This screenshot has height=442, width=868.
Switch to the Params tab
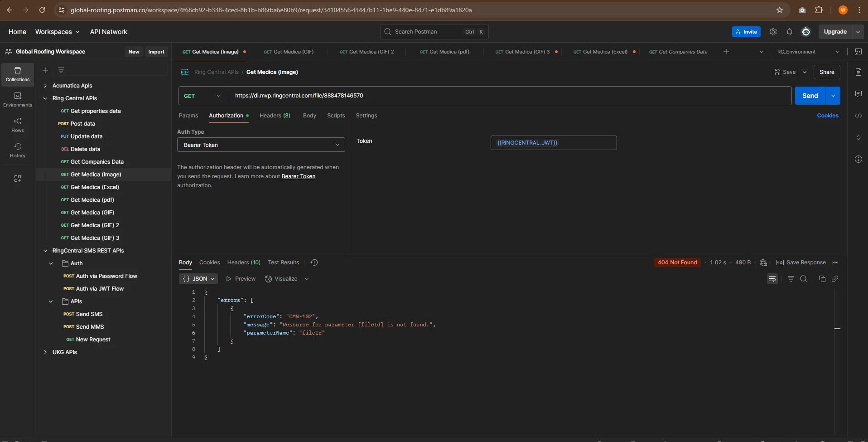pos(188,116)
